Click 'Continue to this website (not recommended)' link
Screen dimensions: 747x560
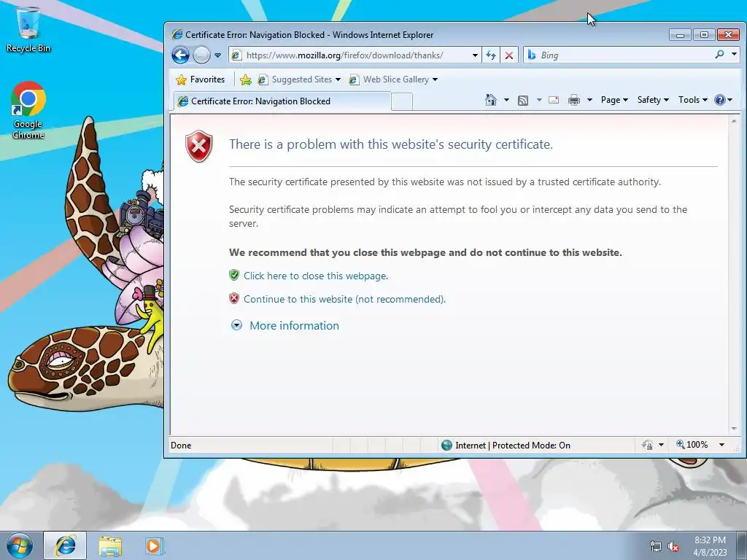344,299
